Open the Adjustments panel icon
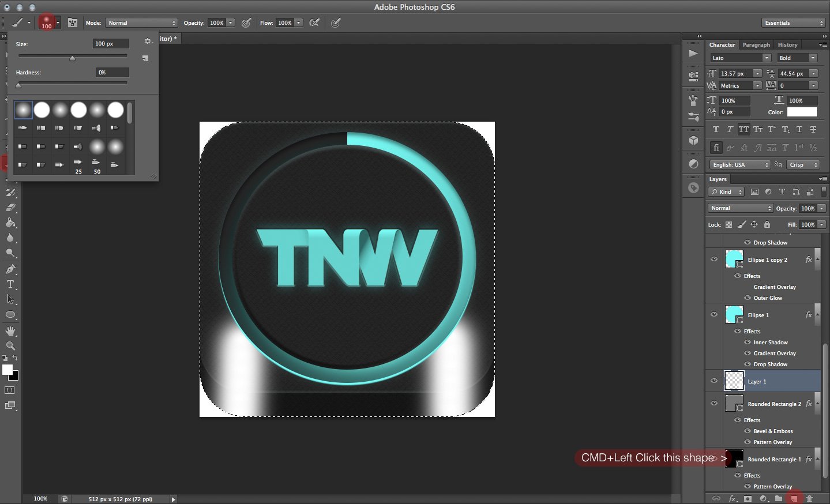830x504 pixels. tap(693, 164)
